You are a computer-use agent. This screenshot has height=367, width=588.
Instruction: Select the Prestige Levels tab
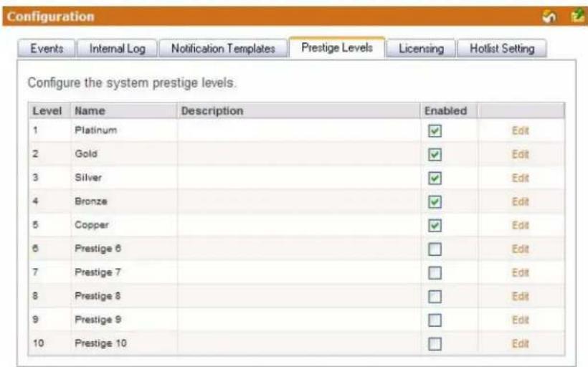click(337, 47)
